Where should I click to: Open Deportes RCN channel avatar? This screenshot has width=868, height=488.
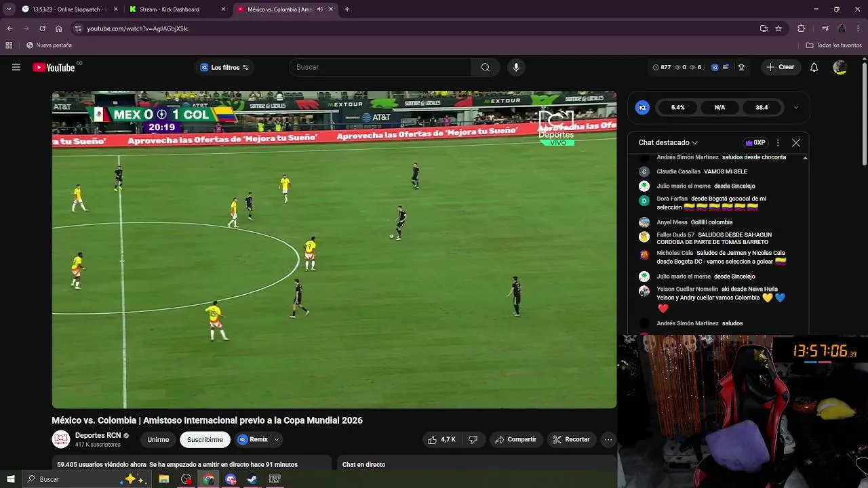click(x=61, y=439)
